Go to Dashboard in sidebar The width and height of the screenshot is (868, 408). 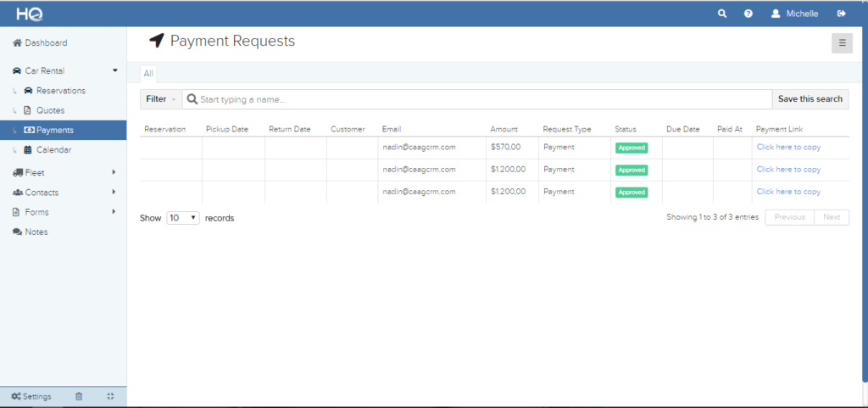click(40, 42)
